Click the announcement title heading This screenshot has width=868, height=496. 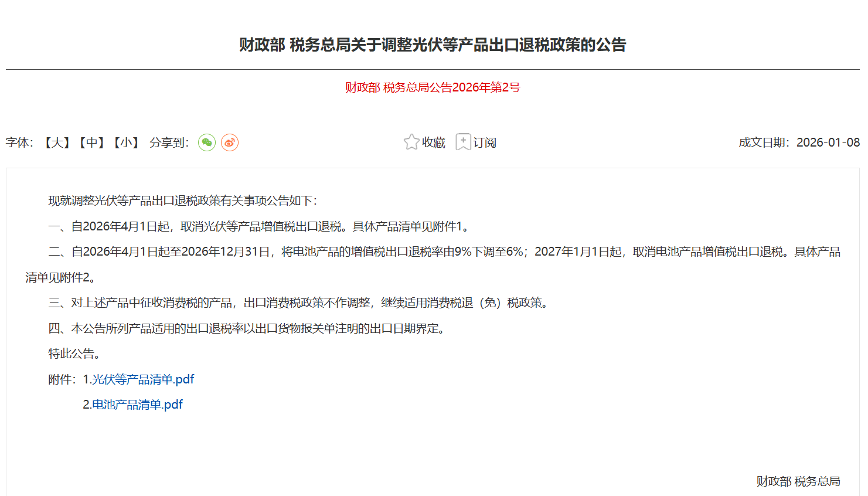point(433,45)
